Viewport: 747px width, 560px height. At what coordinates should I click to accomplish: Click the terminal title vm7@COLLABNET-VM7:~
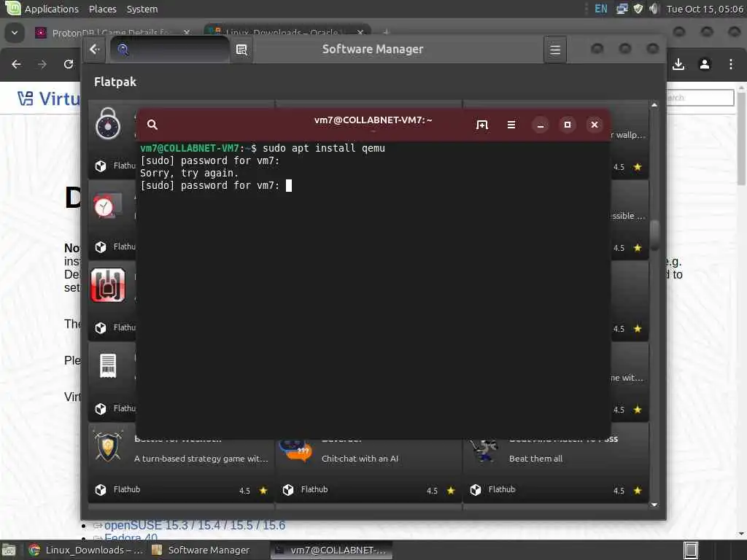coord(373,120)
